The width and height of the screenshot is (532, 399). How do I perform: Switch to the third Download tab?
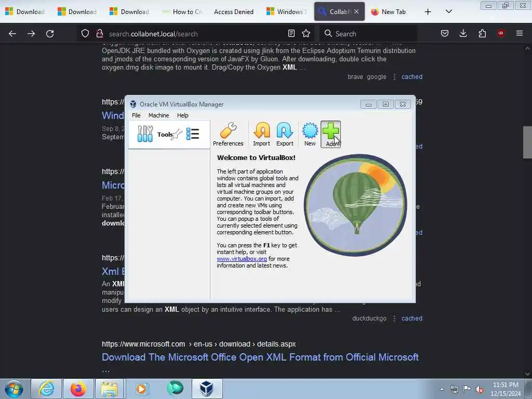130,11
